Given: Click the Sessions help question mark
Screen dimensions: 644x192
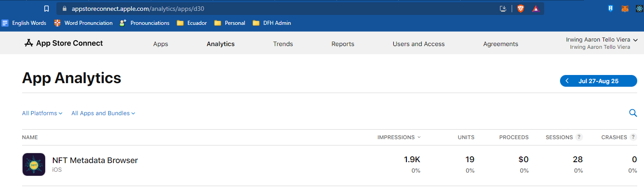Looking at the screenshot, I should pos(579,137).
